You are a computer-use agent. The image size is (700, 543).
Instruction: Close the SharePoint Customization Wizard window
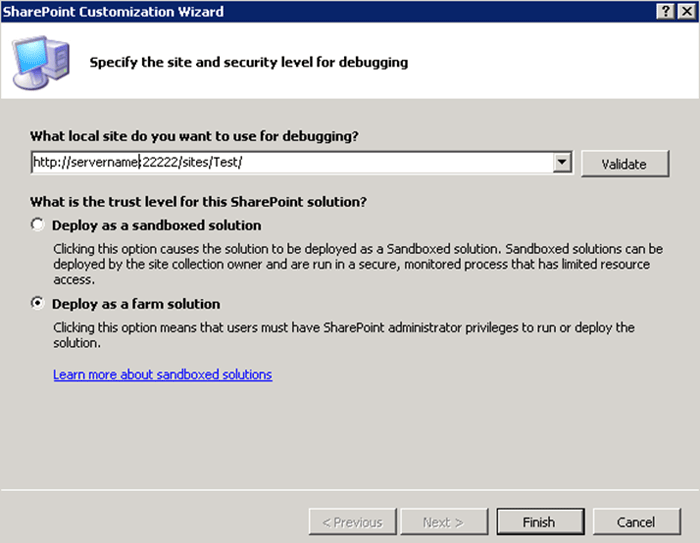click(x=687, y=11)
